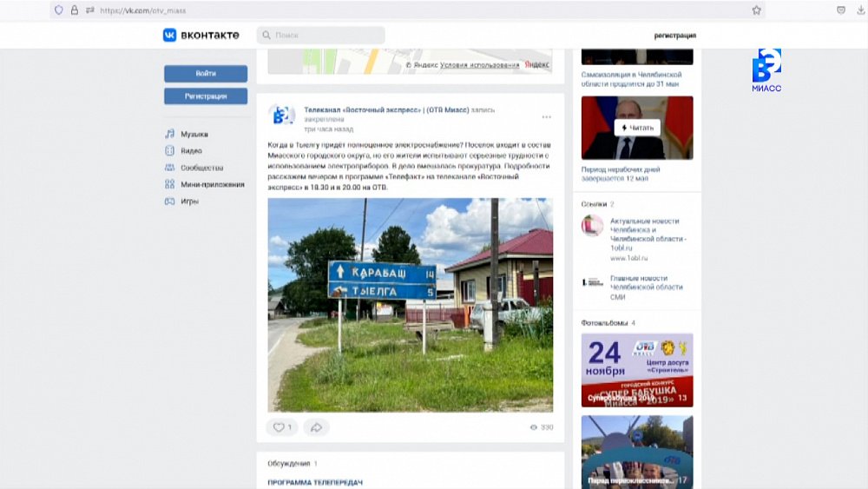Screen dimensions: 868x489
Task: Open the Период нерабочих дней article link
Action: pyautogui.click(x=621, y=174)
